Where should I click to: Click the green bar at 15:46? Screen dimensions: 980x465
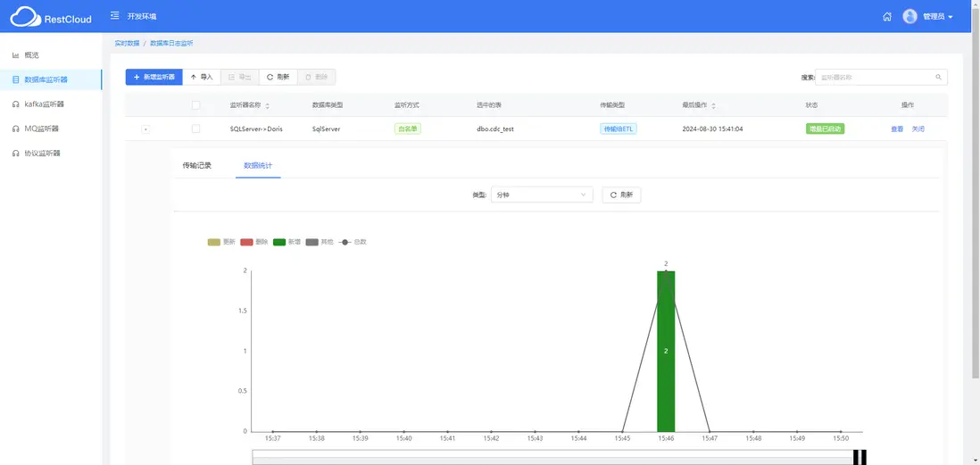[666, 352]
